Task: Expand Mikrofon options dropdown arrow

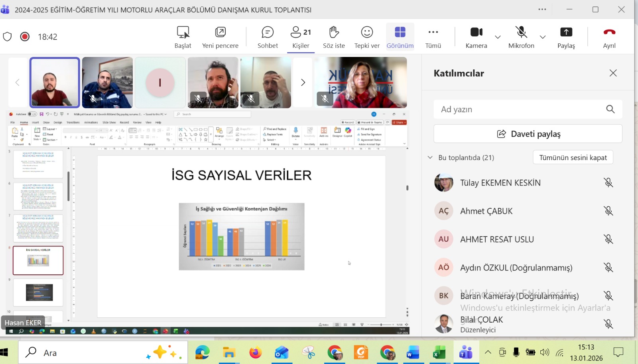Action: click(543, 37)
